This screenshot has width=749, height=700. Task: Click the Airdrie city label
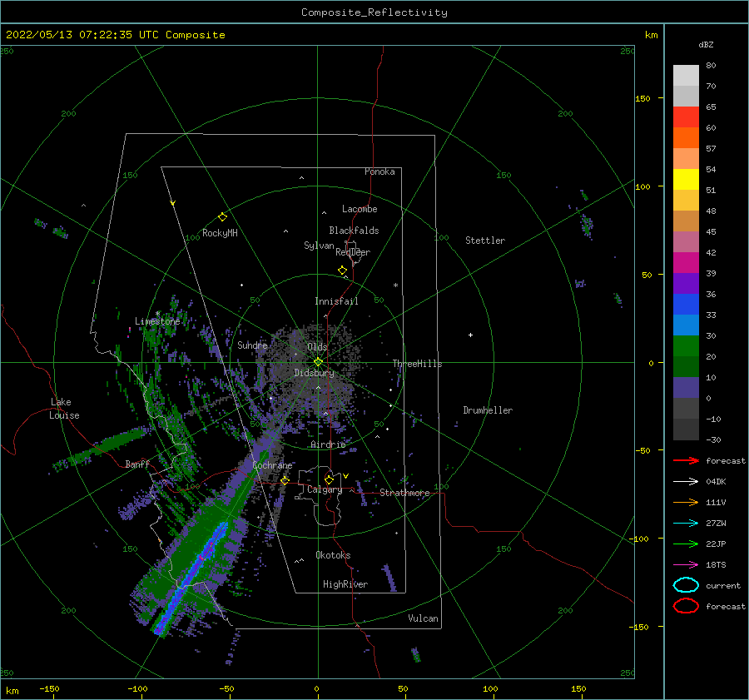pos(328,444)
